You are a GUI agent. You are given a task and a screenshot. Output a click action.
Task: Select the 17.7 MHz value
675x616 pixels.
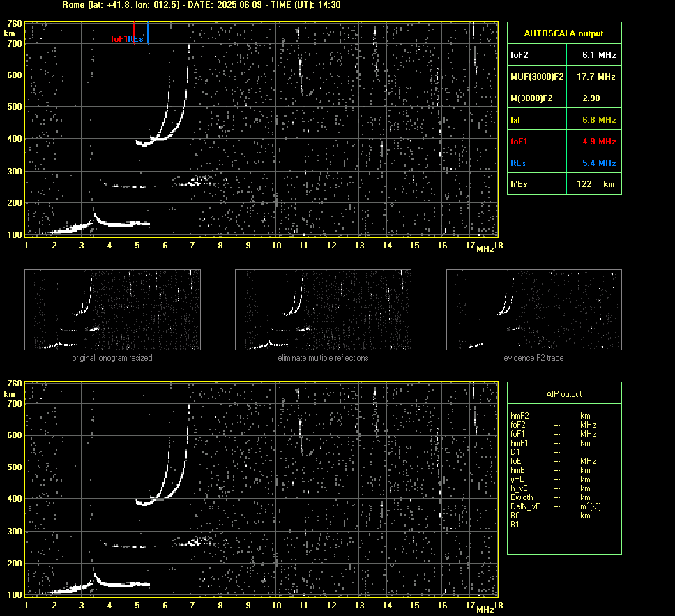coord(596,77)
